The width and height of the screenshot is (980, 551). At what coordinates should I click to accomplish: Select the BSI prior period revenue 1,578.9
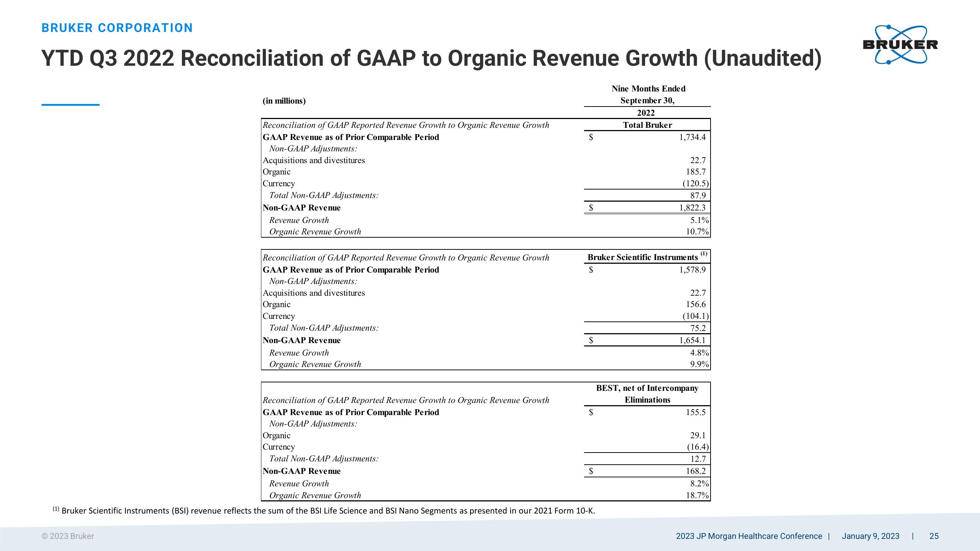click(x=693, y=270)
